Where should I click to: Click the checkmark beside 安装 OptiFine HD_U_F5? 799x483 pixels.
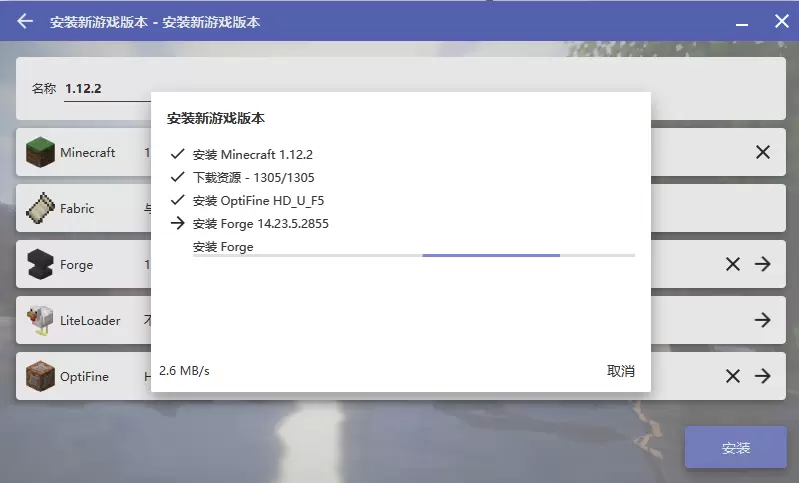click(x=177, y=200)
